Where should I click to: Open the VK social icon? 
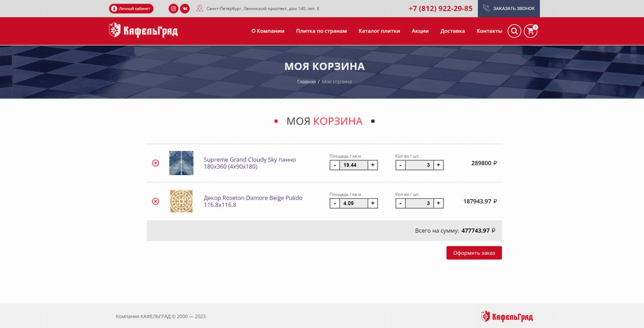185,9
